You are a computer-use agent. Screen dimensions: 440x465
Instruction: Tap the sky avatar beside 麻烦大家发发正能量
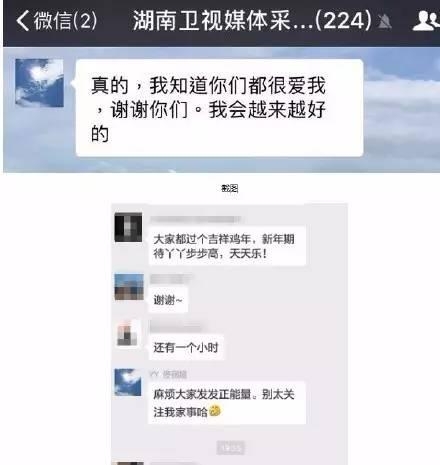[x=128, y=382]
